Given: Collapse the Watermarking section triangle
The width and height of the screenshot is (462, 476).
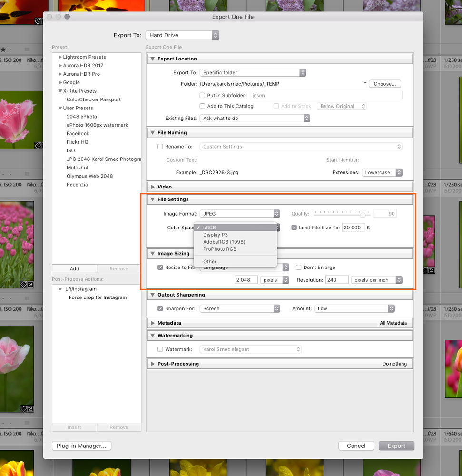Looking at the screenshot, I should (x=153, y=336).
